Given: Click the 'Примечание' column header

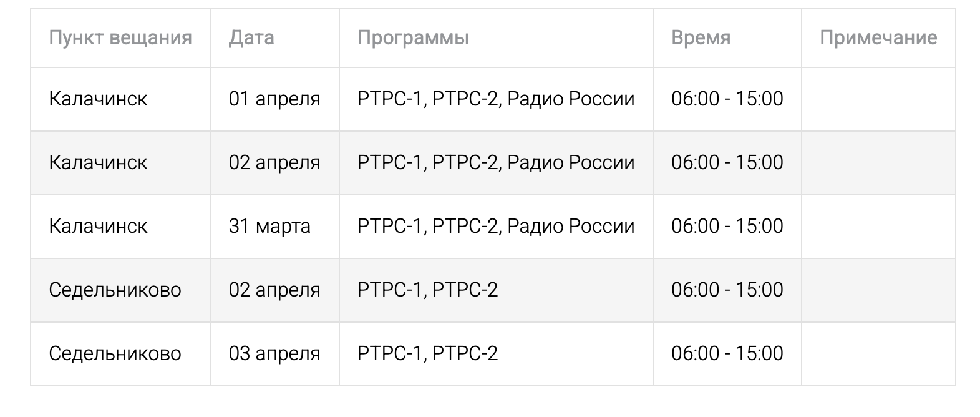Looking at the screenshot, I should click(878, 37).
